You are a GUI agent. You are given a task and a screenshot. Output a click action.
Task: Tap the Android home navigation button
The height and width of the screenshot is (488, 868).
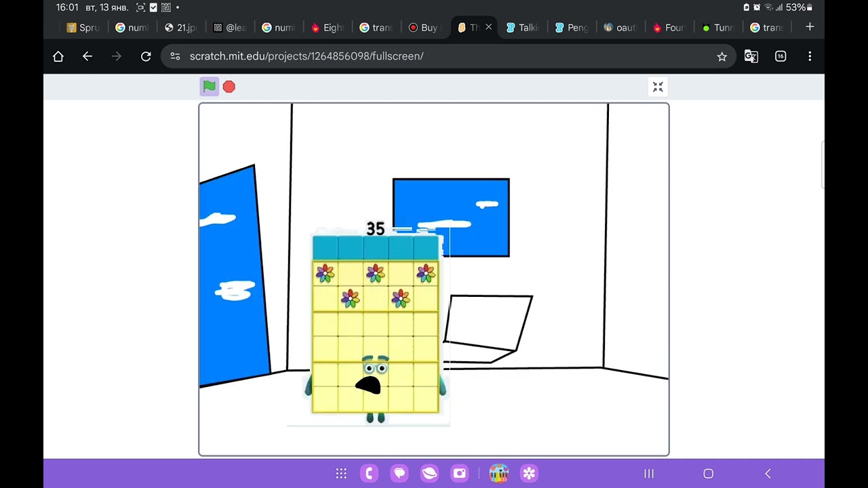coord(709,474)
